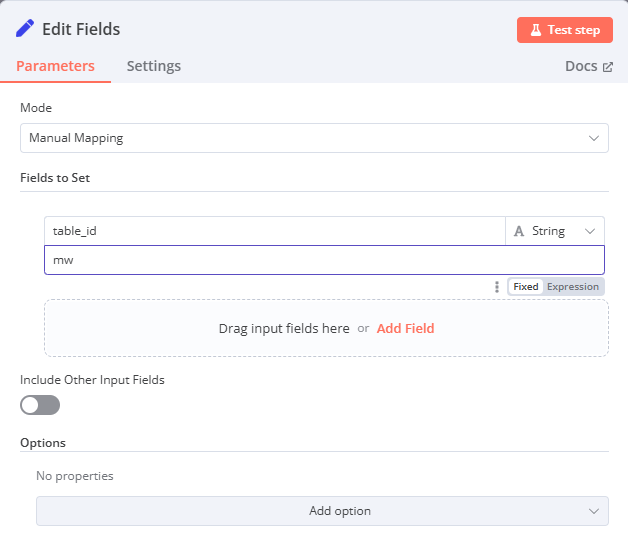Click the Drag input fields here area
This screenshot has height=536, width=628.
pos(284,328)
